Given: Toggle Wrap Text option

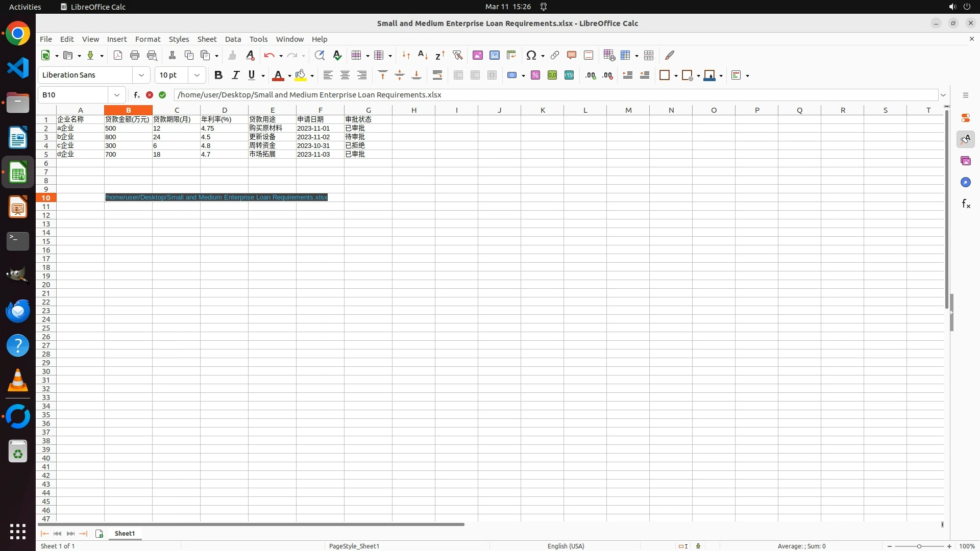Looking at the screenshot, I should [437, 75].
